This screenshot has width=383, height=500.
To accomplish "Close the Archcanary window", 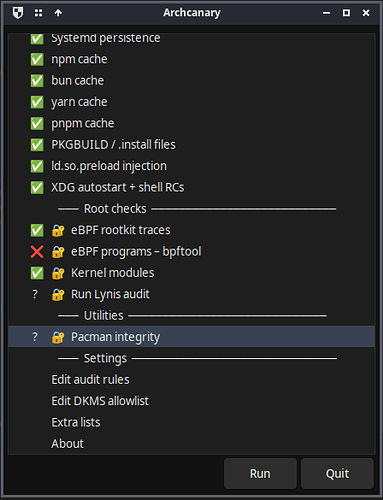I will [x=366, y=13].
